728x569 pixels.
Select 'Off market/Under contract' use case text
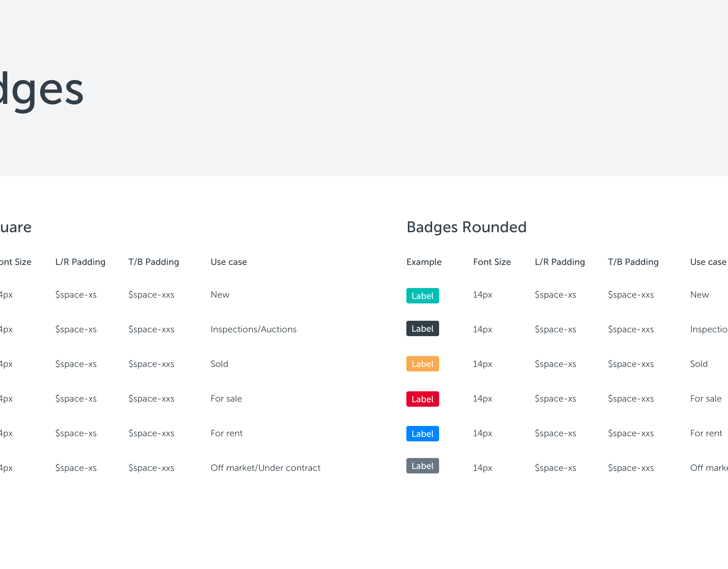(x=265, y=468)
